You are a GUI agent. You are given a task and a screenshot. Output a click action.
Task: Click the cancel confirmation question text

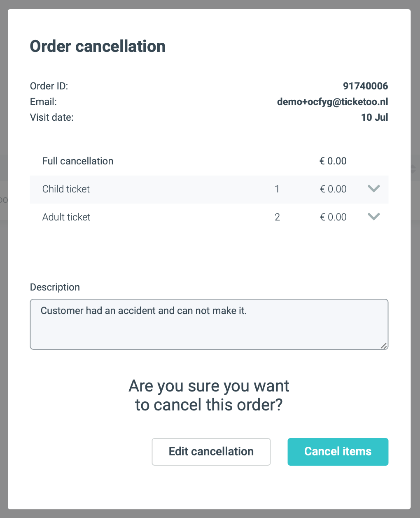coord(209,395)
